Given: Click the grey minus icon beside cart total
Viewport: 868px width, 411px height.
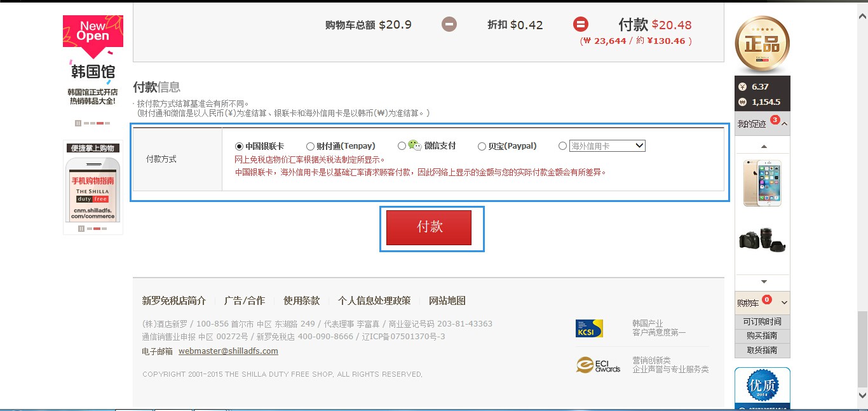Looking at the screenshot, I should [x=450, y=24].
